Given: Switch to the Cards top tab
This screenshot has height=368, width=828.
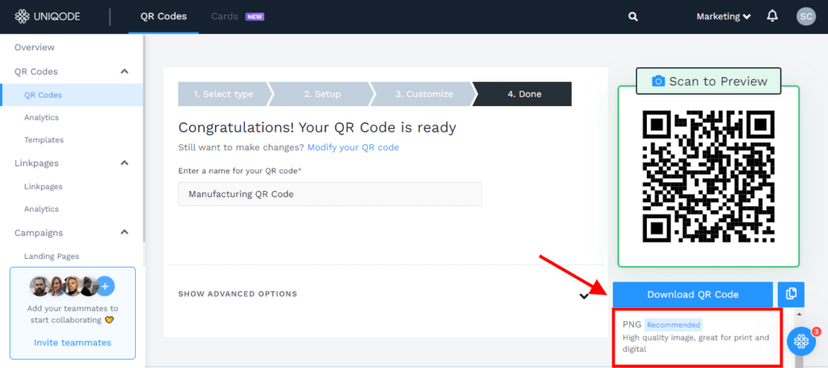Looking at the screenshot, I should coord(224,16).
